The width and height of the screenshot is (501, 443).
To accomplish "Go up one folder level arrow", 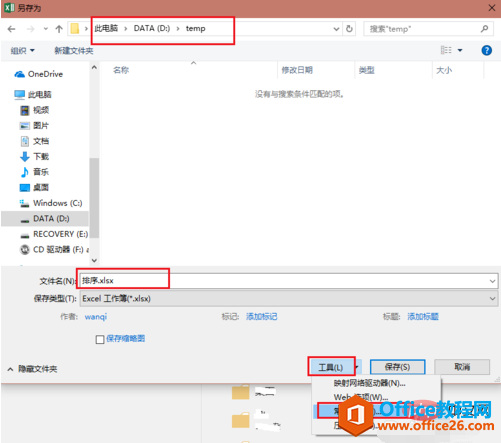I will (59, 29).
